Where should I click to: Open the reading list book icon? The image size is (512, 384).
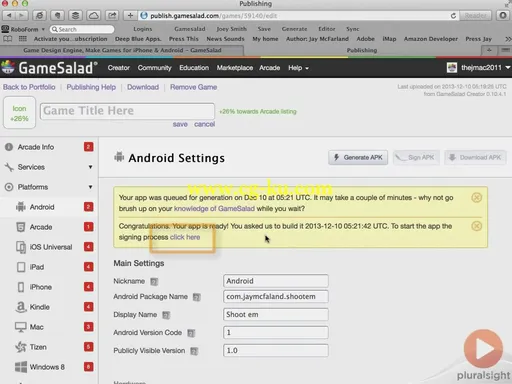click(7, 39)
